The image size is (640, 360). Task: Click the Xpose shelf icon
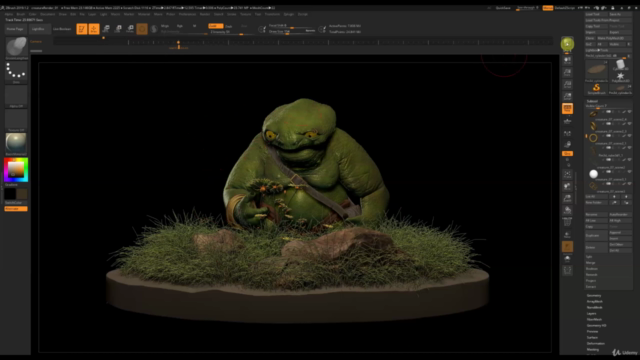tap(567, 270)
